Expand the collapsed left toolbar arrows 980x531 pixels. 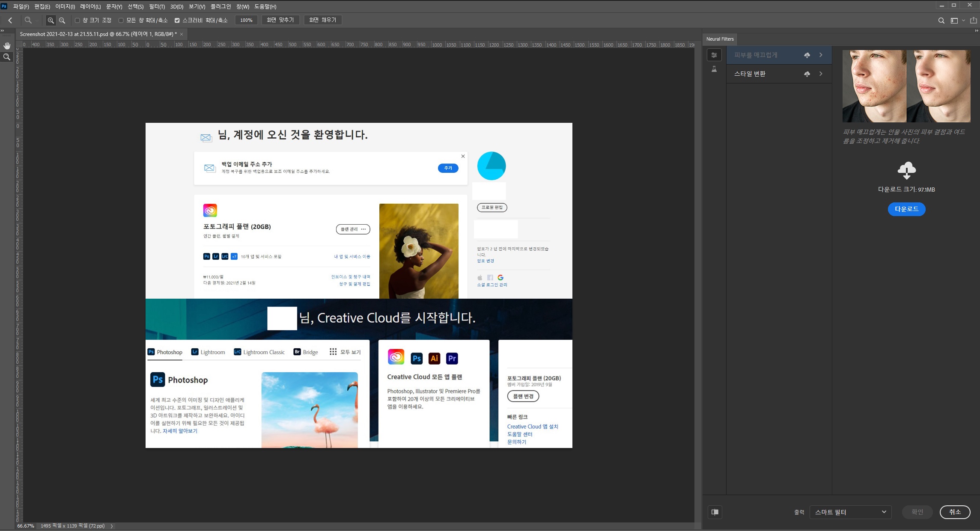(x=2, y=31)
